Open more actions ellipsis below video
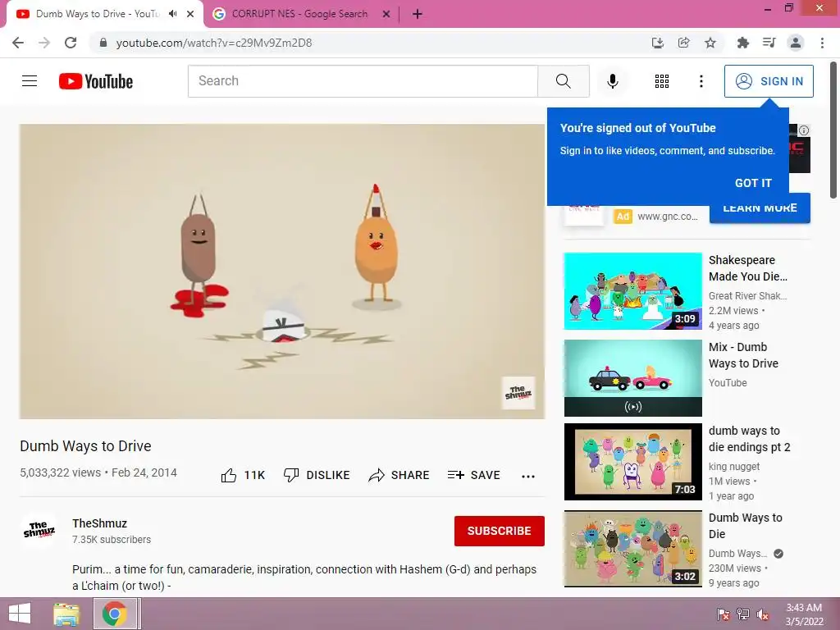This screenshot has width=840, height=630. coord(528,476)
